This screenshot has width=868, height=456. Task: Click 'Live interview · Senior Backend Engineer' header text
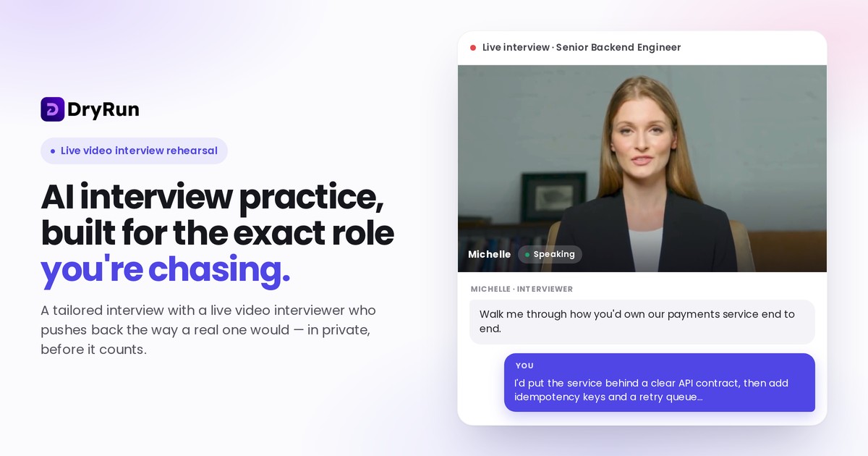[x=582, y=48]
